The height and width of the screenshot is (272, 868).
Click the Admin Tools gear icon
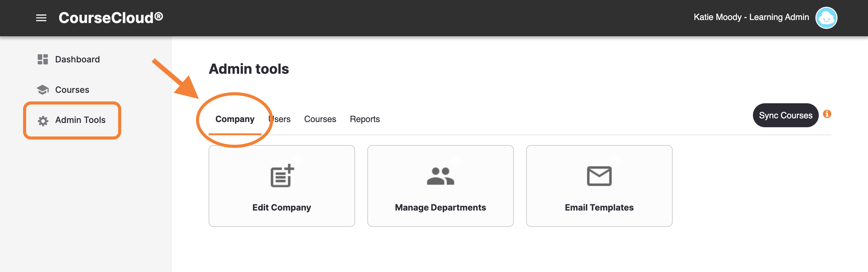pos(43,120)
